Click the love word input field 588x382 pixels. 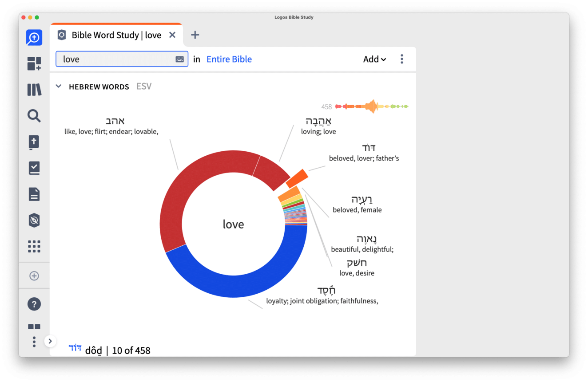pyautogui.click(x=115, y=59)
